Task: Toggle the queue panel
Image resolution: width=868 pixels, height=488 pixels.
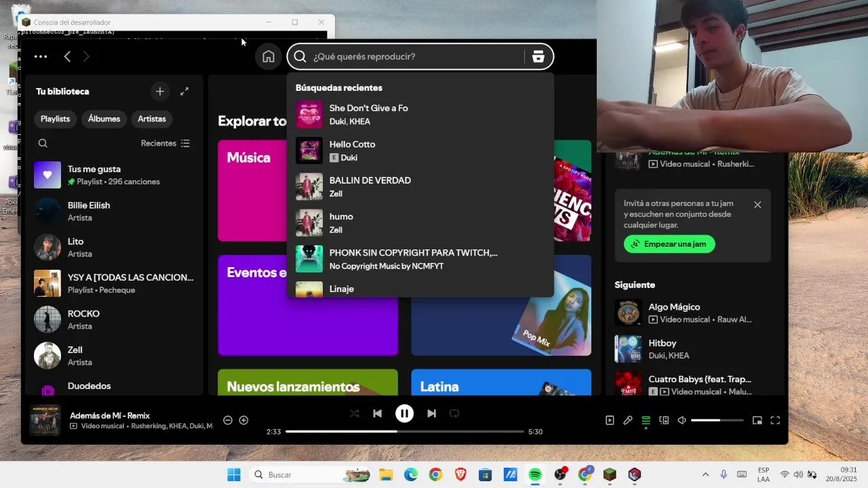Action: pyautogui.click(x=646, y=420)
